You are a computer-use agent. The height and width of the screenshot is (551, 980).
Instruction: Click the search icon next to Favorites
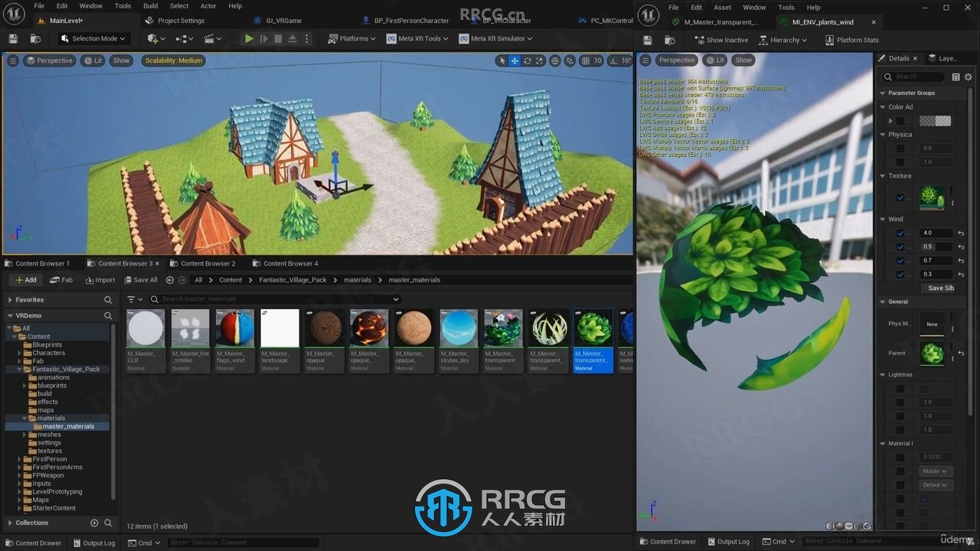pos(108,300)
